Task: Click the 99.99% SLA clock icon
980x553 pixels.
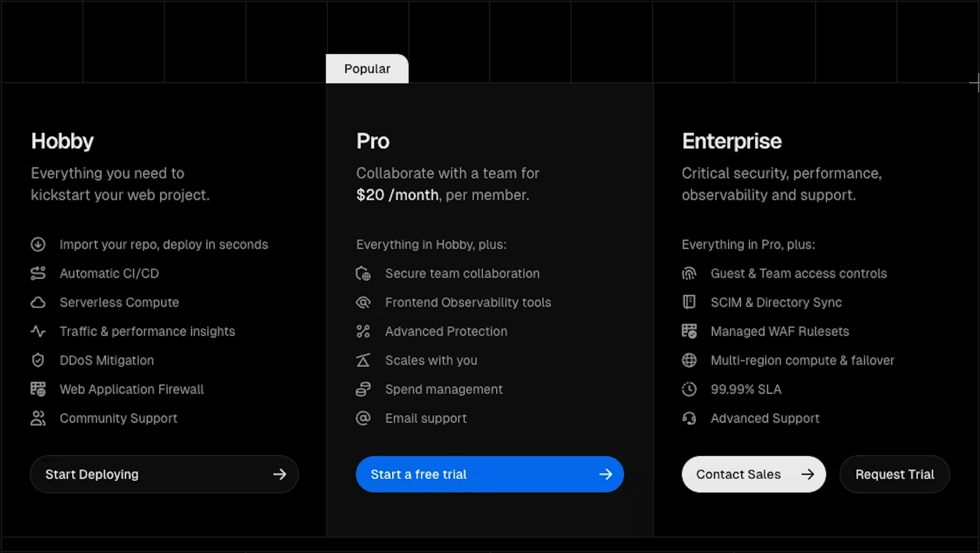Action: point(689,389)
